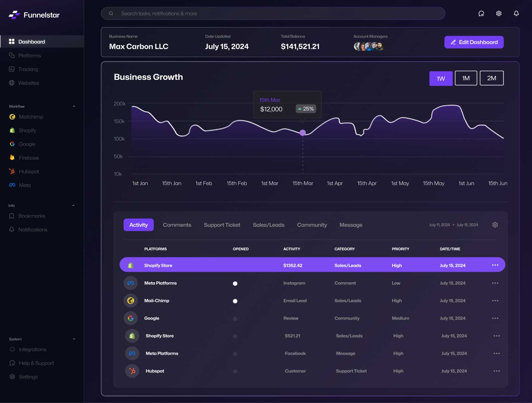
Task: Click the Google row icon in table
Action: (131, 318)
